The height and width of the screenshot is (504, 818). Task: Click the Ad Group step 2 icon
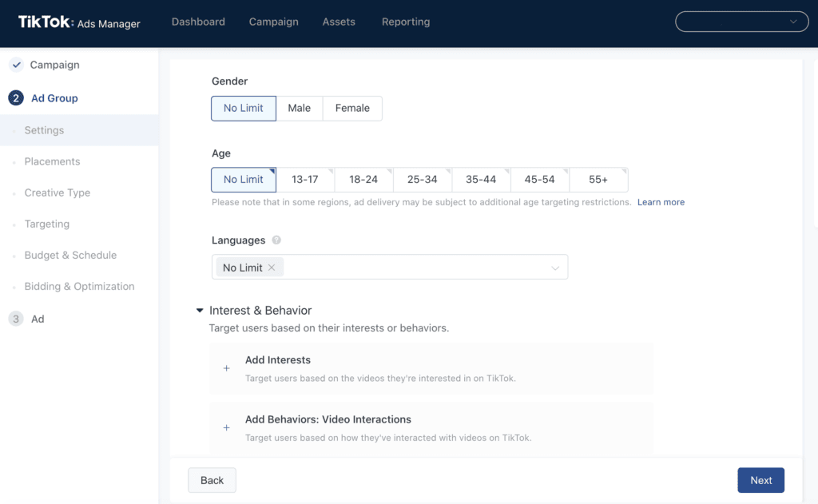(x=16, y=98)
